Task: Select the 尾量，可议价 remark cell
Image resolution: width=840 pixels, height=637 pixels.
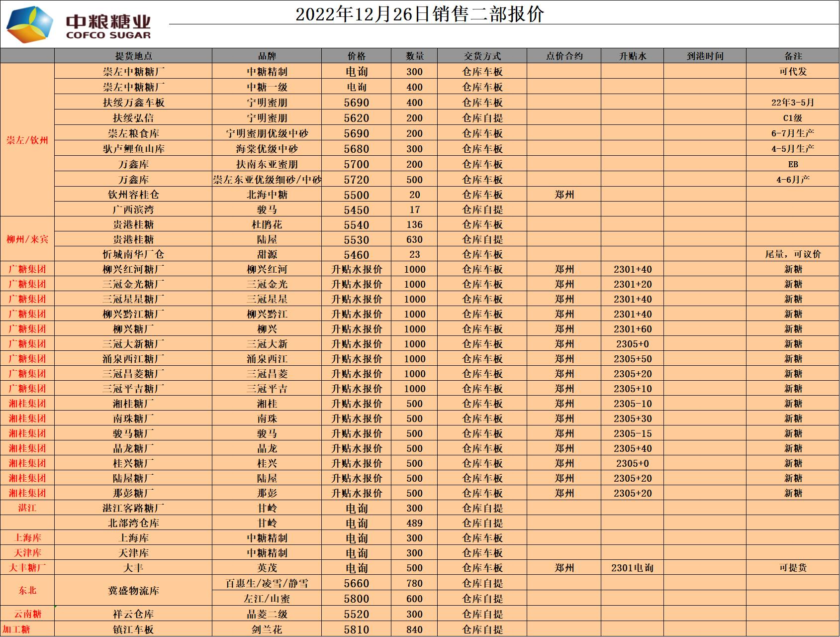Action: point(793,254)
